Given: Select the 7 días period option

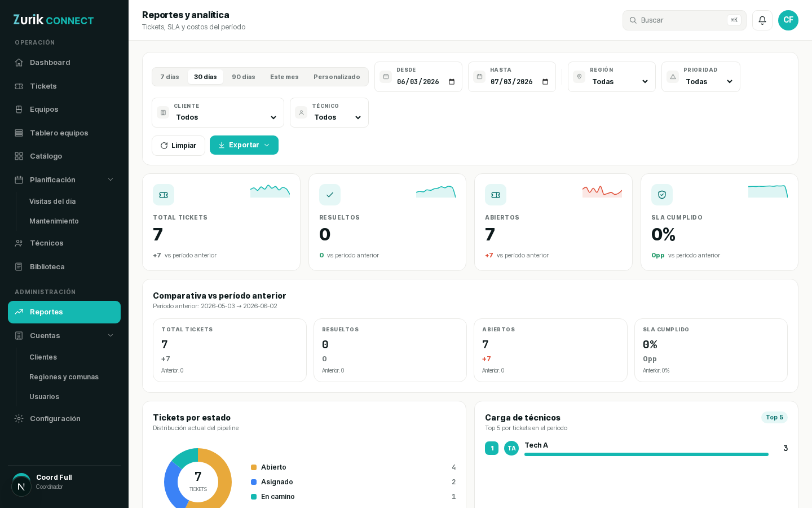Looking at the screenshot, I should coord(170,77).
